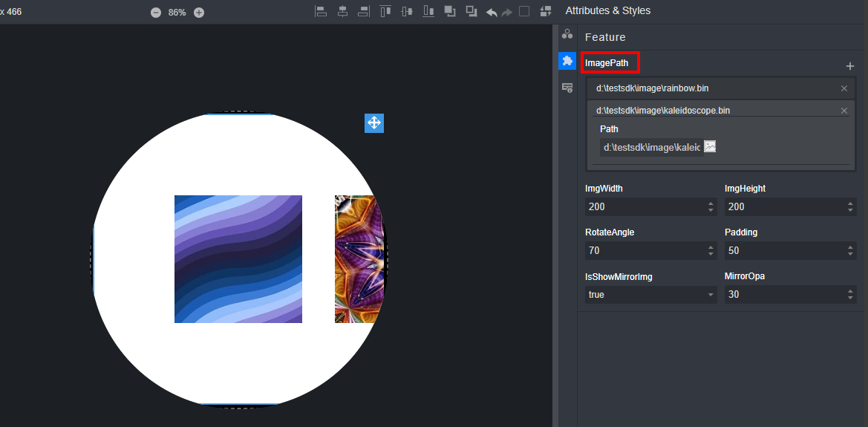Remove the rainbow.bin image path
Image resolution: width=868 pixels, height=427 pixels.
(843, 88)
